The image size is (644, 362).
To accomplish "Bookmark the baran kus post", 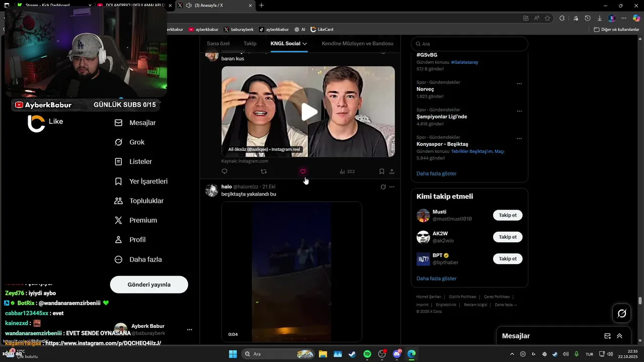I will (382, 171).
